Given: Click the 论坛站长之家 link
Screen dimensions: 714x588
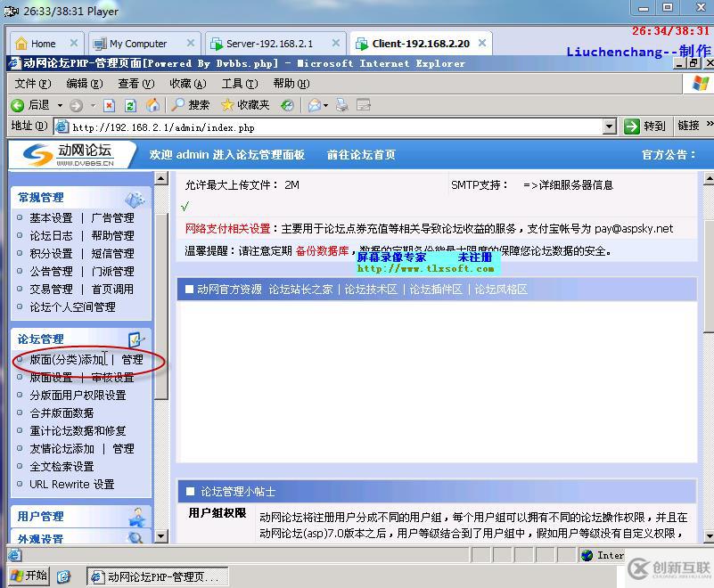Looking at the screenshot, I should pyautogui.click(x=300, y=290).
